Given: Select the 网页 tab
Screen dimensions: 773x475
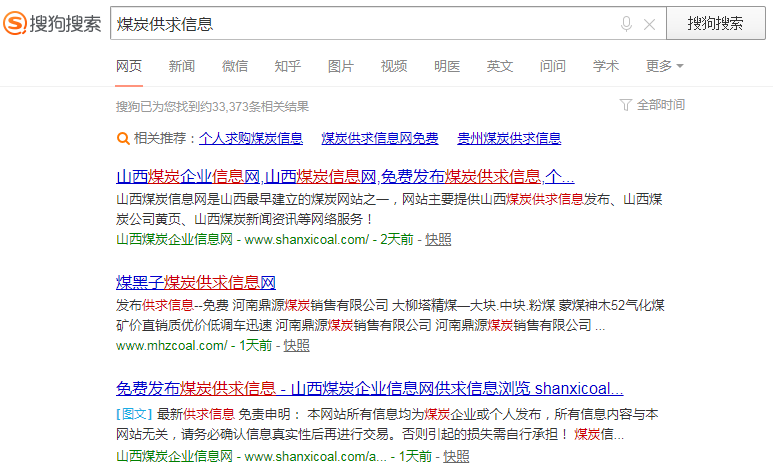Looking at the screenshot, I should [129, 66].
